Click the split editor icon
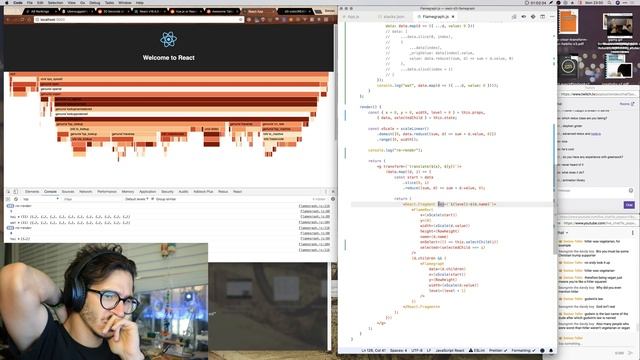The width and height of the screenshot is (640, 360). tap(542, 17)
